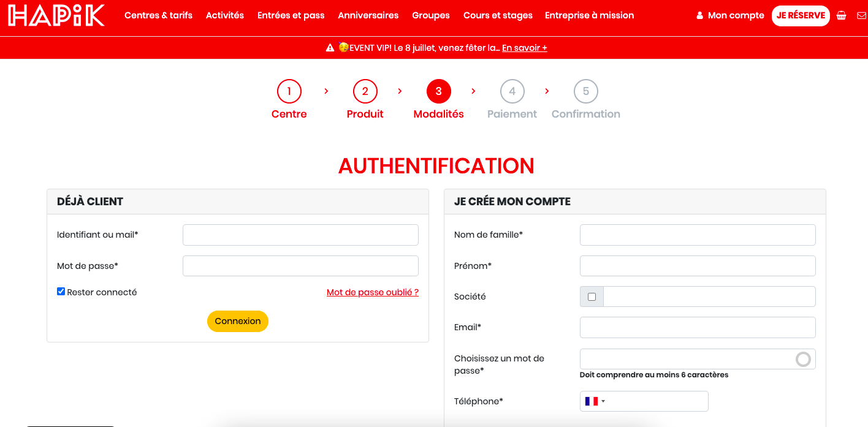Open the Activités menu
Image resolution: width=868 pixels, height=427 pixels.
225,15
